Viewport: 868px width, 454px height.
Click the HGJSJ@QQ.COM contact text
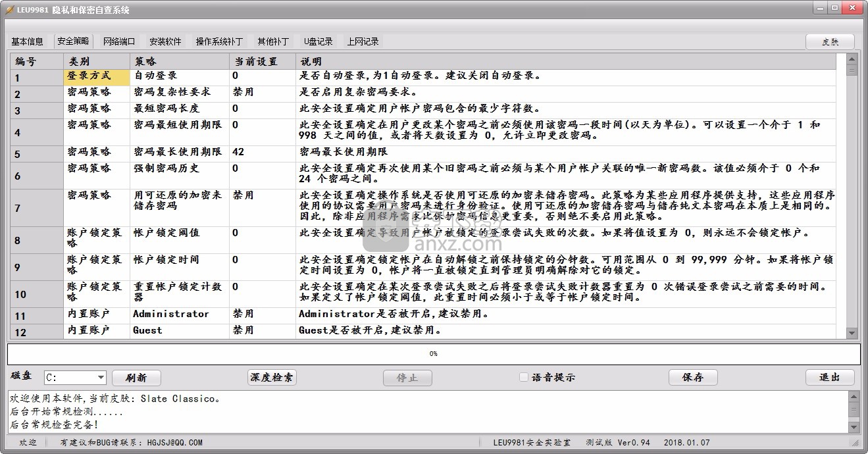174,443
